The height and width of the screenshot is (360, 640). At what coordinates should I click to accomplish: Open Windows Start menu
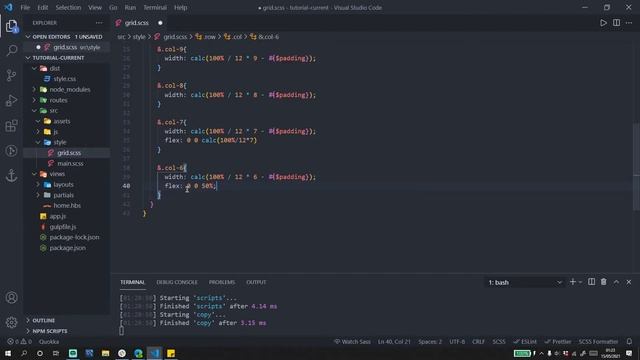(x=8, y=353)
